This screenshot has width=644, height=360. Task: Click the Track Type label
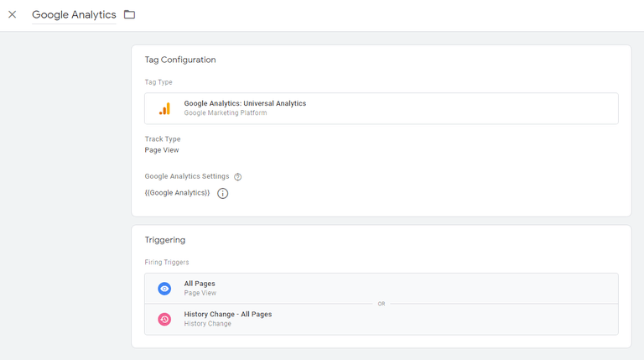pos(163,139)
